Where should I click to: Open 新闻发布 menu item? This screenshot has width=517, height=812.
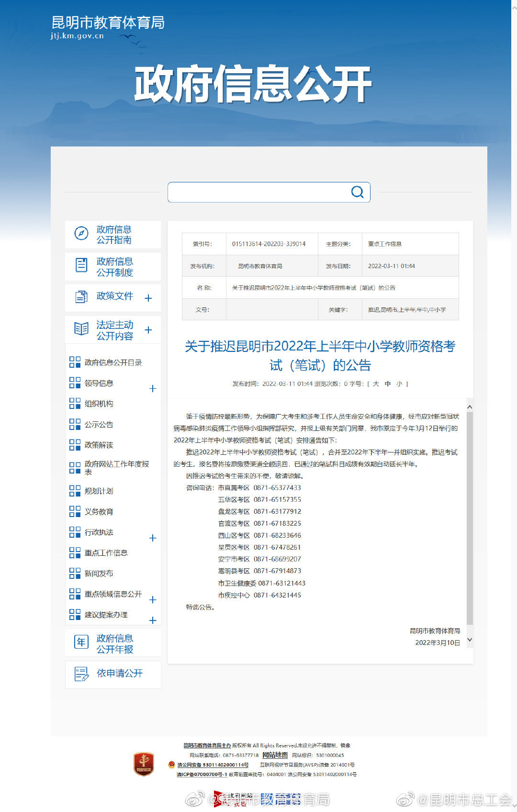(x=99, y=573)
